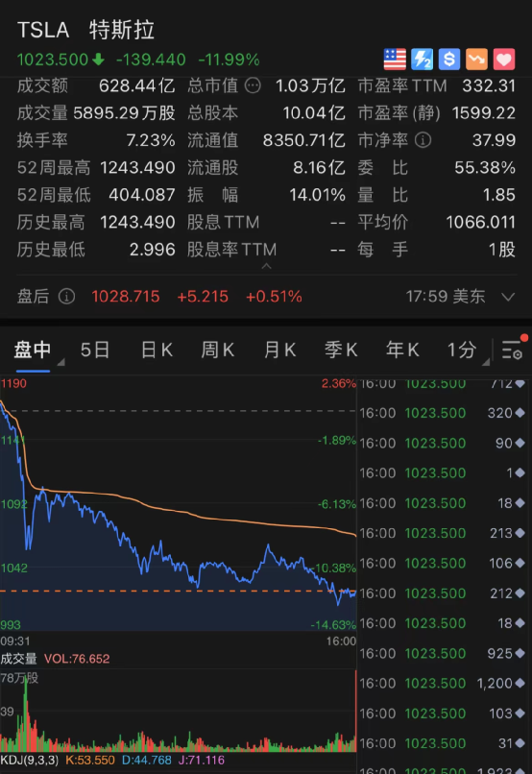Tap the 成交量 VOL:76.652 indicator label
Image resolution: width=532 pixels, height=774 pixels.
[x=55, y=659]
